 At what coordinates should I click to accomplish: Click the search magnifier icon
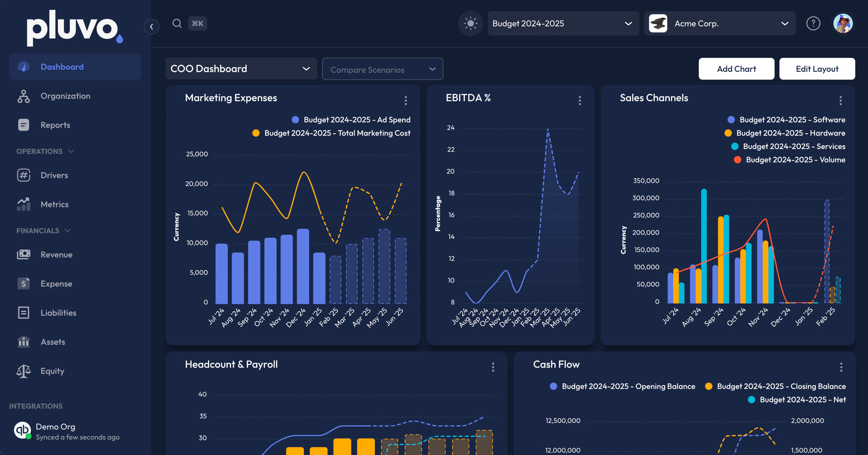click(177, 23)
